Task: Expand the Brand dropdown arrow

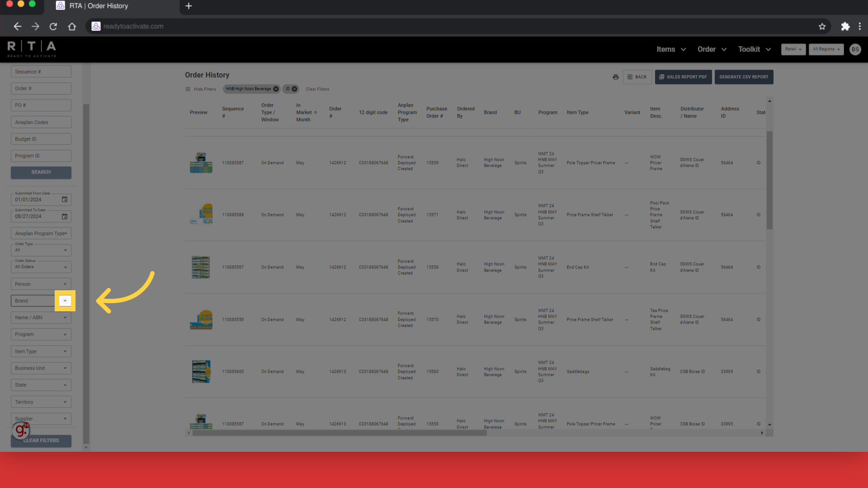Action: point(65,301)
